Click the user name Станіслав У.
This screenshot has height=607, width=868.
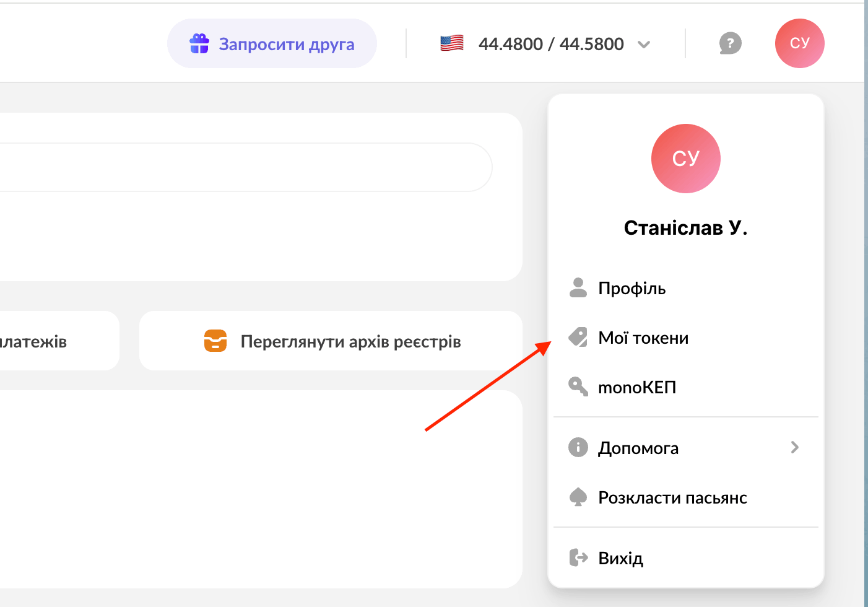click(686, 228)
